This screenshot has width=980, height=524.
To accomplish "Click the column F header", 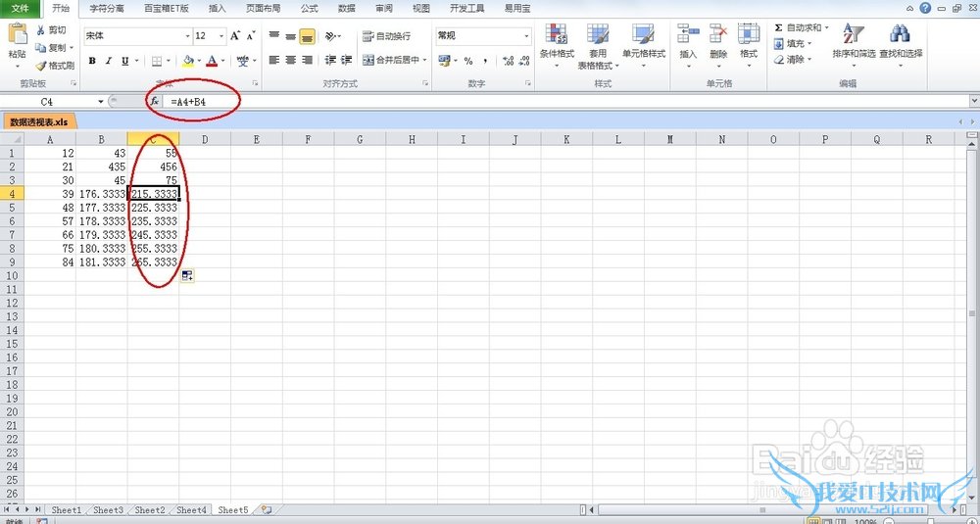I will [308, 140].
